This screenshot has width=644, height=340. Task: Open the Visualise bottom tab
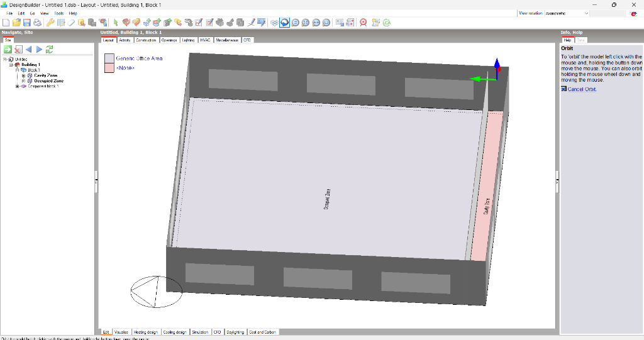tap(121, 332)
